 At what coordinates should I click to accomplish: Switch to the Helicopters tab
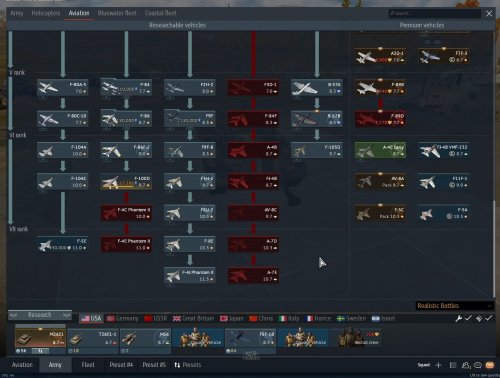[46, 13]
